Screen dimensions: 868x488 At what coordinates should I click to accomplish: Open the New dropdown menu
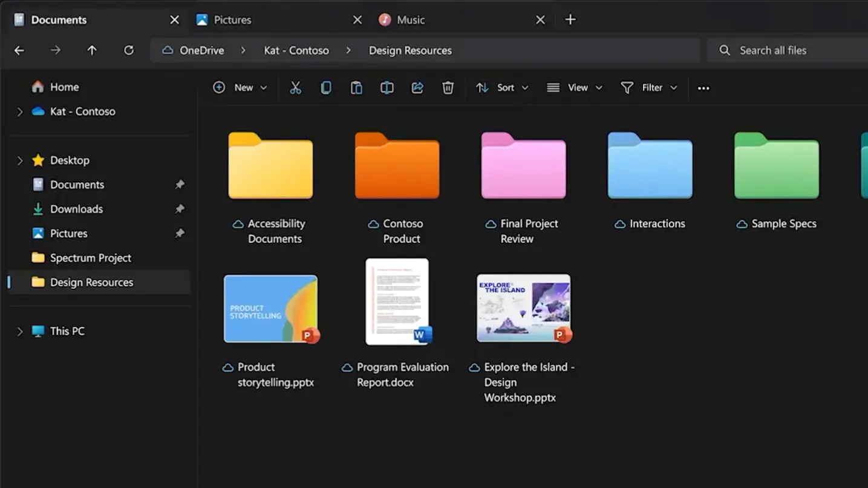coord(240,88)
